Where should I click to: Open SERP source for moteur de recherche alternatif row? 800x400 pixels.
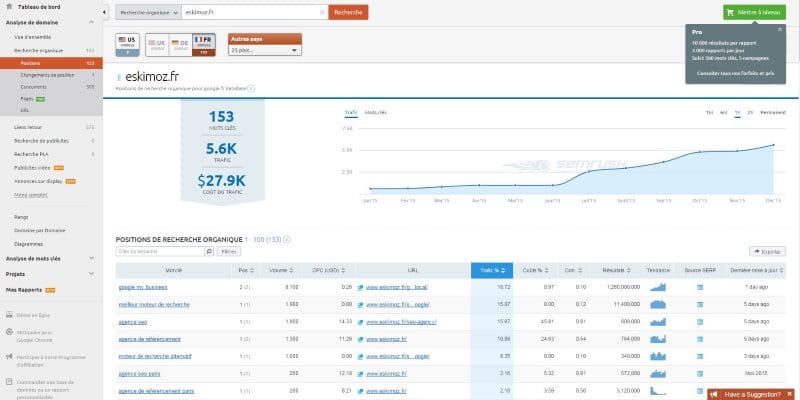pos(700,356)
